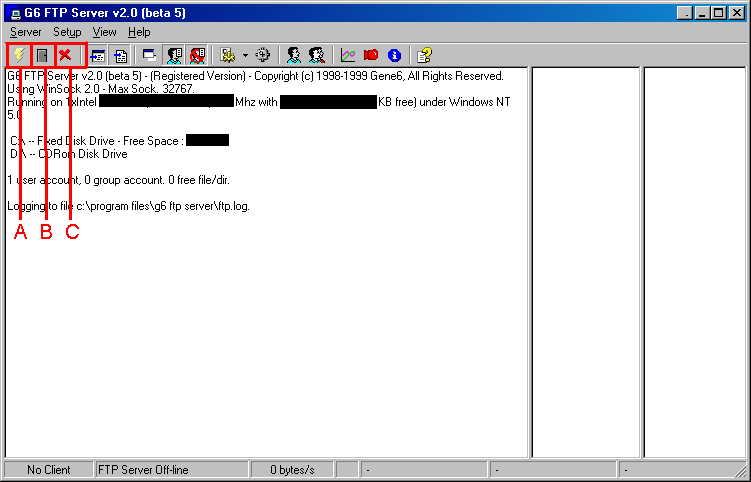Click the red boxing glove toolbar icon
Image resolution: width=751 pixels, height=482 pixels.
pyautogui.click(x=371, y=55)
